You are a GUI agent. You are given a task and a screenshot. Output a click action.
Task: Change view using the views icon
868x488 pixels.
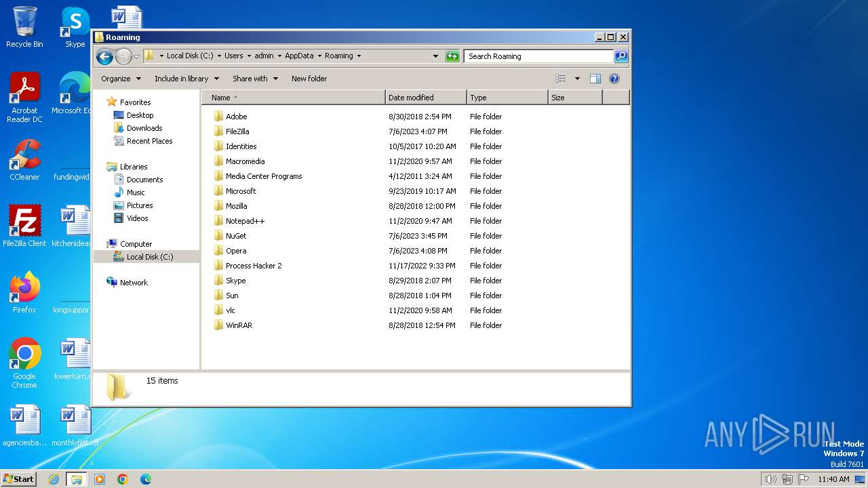point(561,79)
